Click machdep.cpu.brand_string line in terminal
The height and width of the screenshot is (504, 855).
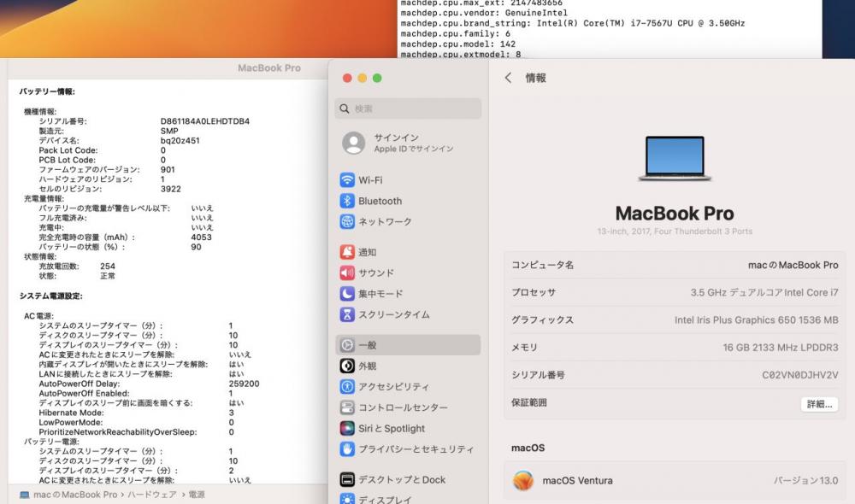point(573,23)
